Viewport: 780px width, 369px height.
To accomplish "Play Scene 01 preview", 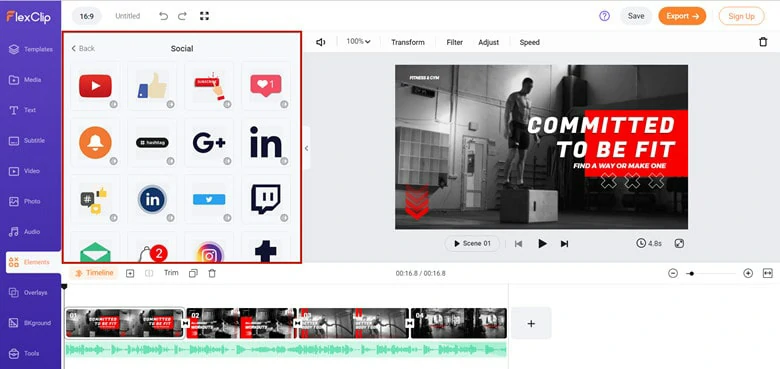I will coord(472,244).
